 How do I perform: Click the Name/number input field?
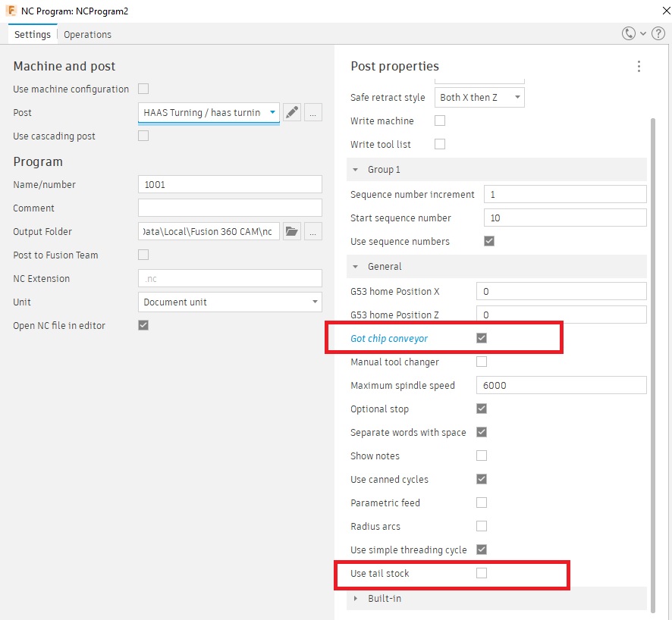pyautogui.click(x=230, y=184)
